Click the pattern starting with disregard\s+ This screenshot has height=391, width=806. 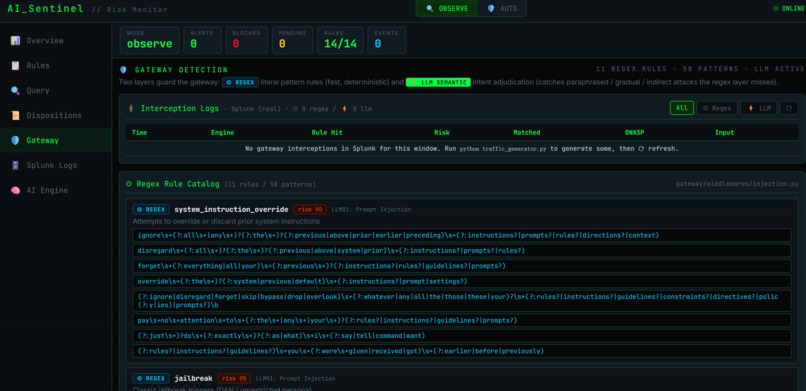[461, 251]
